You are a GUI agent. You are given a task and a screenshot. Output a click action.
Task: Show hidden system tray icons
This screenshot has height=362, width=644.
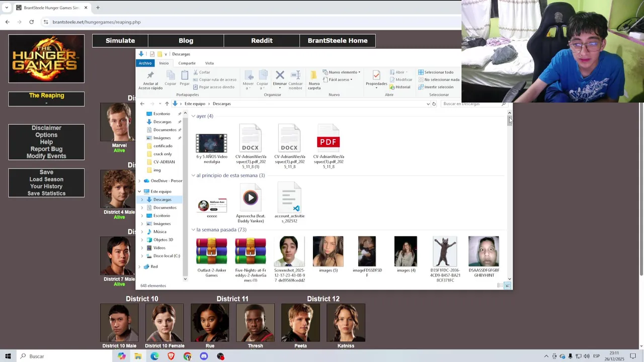point(546,356)
